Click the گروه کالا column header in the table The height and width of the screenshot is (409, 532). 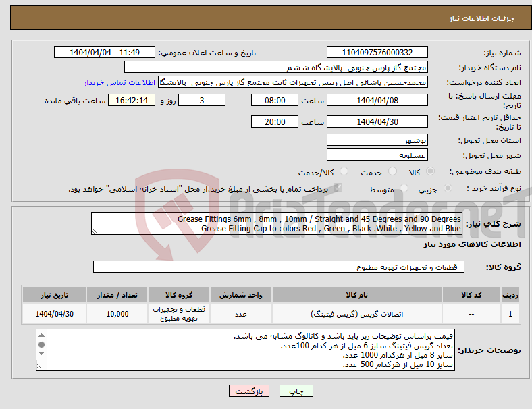pos(179,295)
